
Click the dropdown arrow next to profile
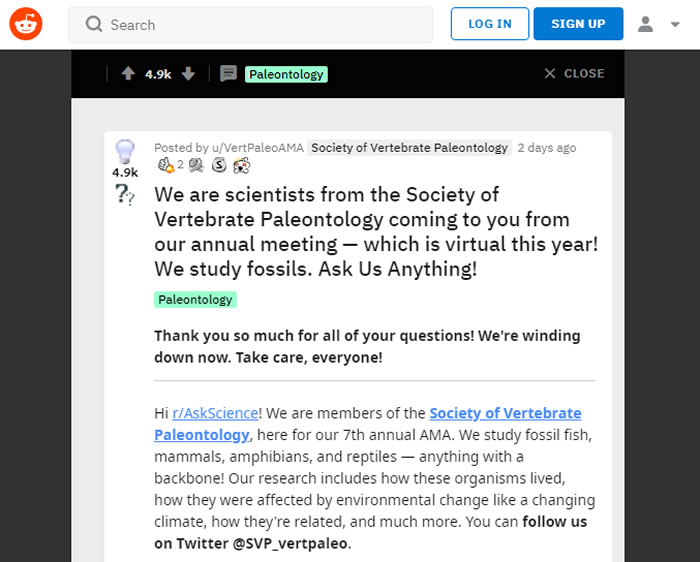click(674, 24)
